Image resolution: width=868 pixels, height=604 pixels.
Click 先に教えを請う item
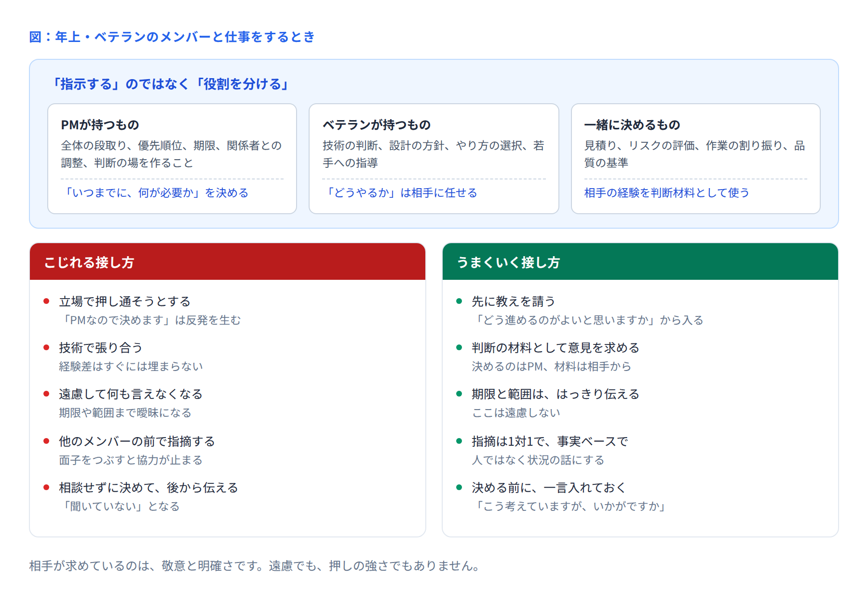click(x=514, y=302)
